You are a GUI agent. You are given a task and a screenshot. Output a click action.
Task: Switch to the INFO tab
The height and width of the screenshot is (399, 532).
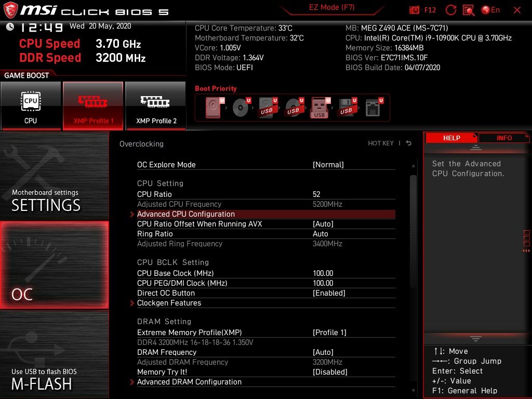click(504, 138)
